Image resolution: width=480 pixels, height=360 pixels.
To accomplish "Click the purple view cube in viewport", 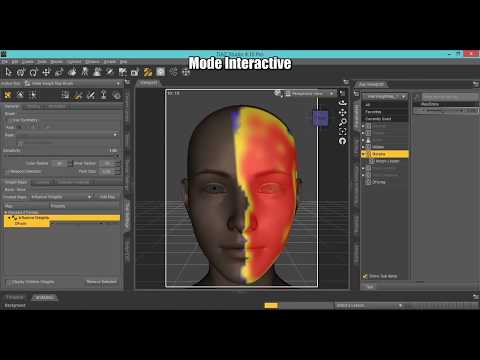I will pyautogui.click(x=320, y=118).
